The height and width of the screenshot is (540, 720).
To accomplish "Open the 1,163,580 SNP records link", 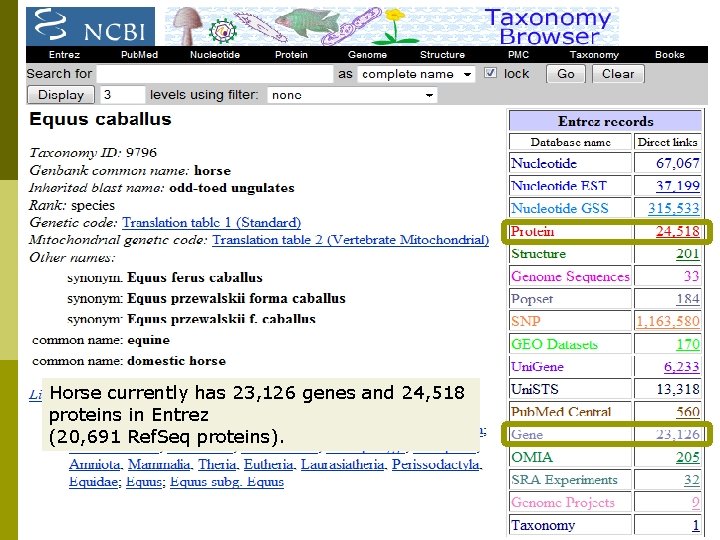I will (668, 321).
